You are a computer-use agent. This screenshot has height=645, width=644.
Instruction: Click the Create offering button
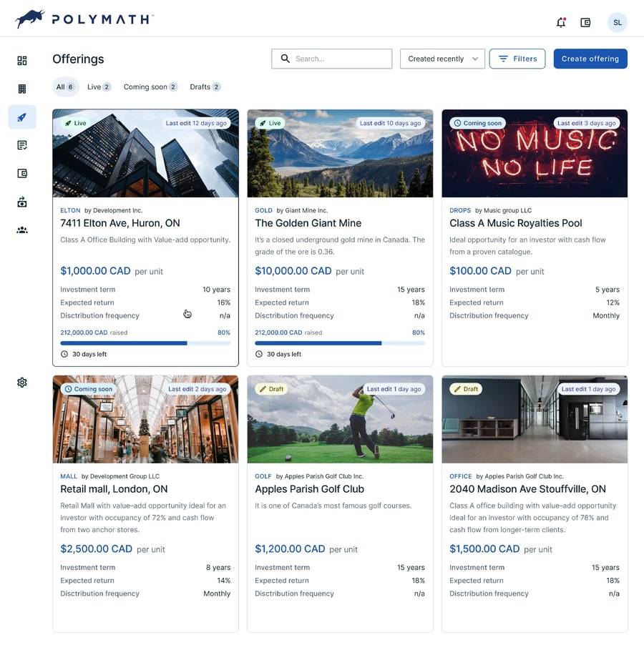tap(590, 59)
